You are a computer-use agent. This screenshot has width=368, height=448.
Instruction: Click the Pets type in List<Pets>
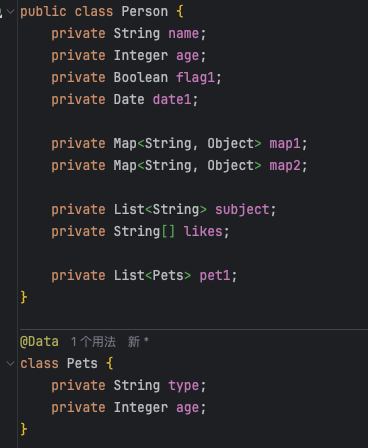pyautogui.click(x=168, y=276)
